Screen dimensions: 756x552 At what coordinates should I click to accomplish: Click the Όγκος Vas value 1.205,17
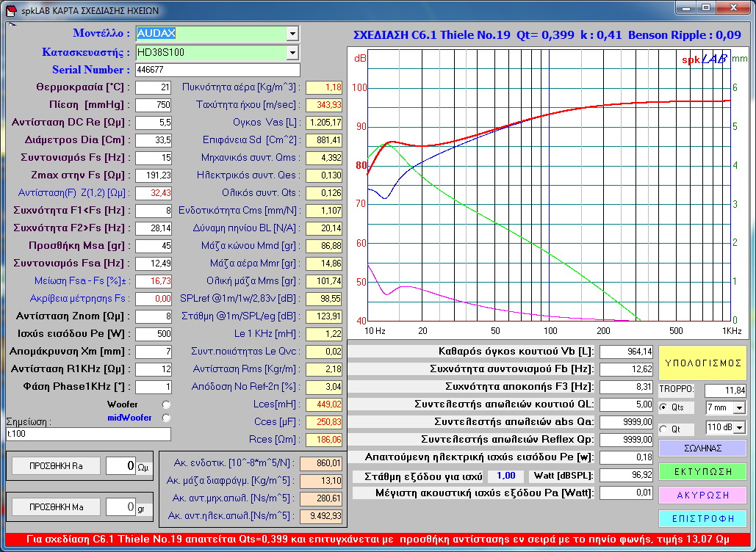pos(324,123)
